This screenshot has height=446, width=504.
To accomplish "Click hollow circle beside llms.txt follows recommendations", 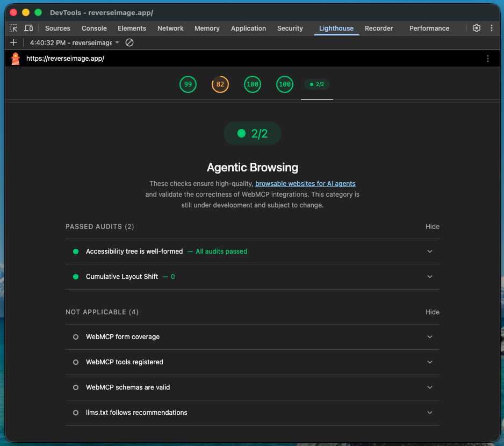I will click(76, 413).
